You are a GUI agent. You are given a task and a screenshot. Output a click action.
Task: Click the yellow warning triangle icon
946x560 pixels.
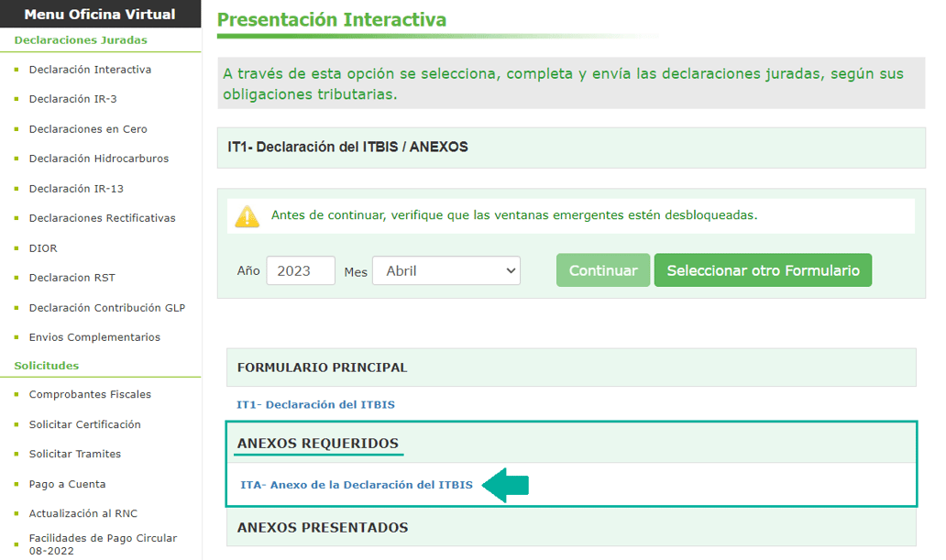pyautogui.click(x=245, y=215)
